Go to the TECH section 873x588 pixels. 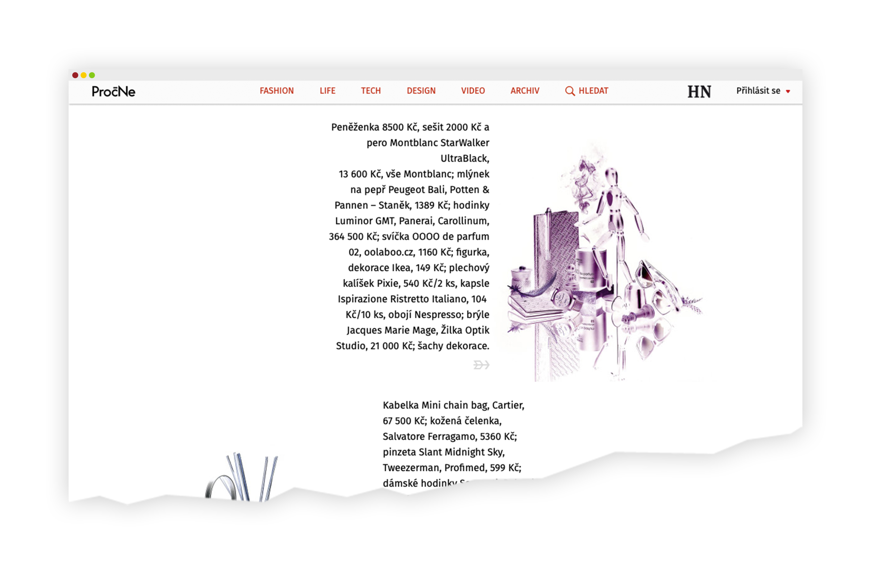tap(371, 91)
